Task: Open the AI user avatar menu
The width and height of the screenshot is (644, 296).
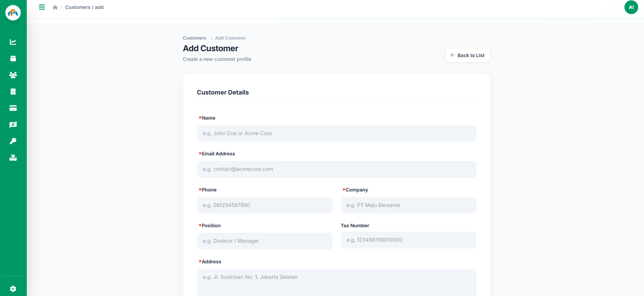Action: [631, 7]
